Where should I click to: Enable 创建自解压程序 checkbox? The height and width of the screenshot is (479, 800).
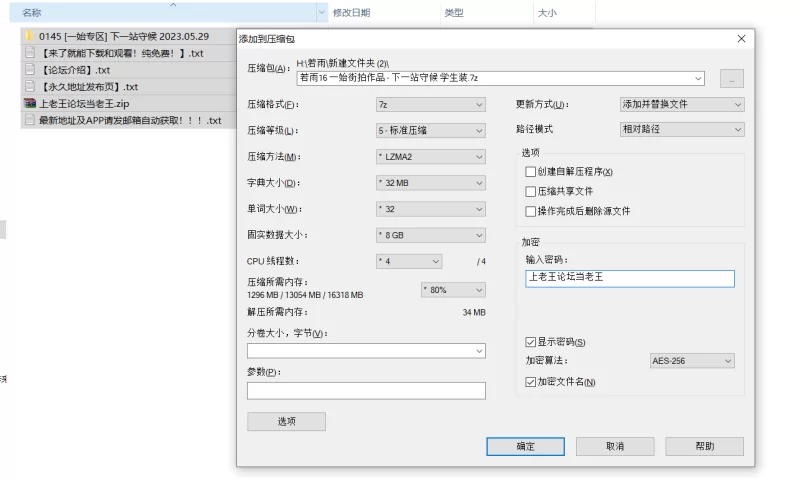(x=531, y=172)
